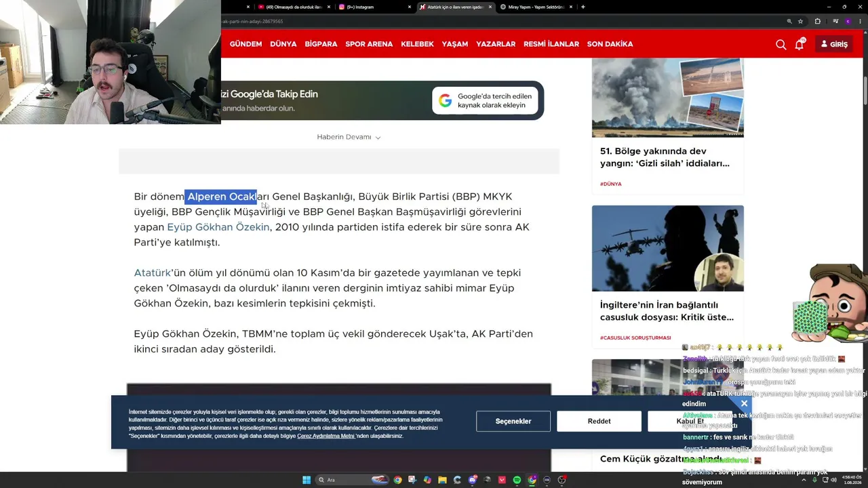Expand the Haberin Devamı section
868x488 pixels.
(x=349, y=137)
